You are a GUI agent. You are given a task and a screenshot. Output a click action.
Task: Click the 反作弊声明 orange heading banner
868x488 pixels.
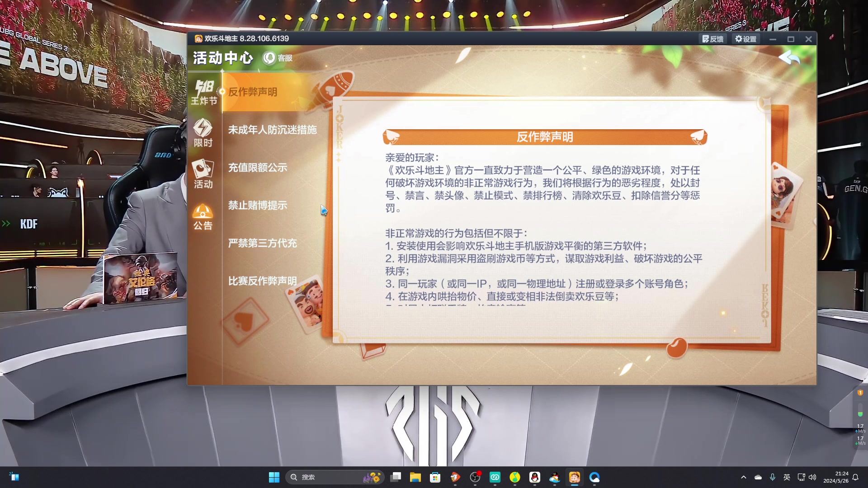click(545, 137)
